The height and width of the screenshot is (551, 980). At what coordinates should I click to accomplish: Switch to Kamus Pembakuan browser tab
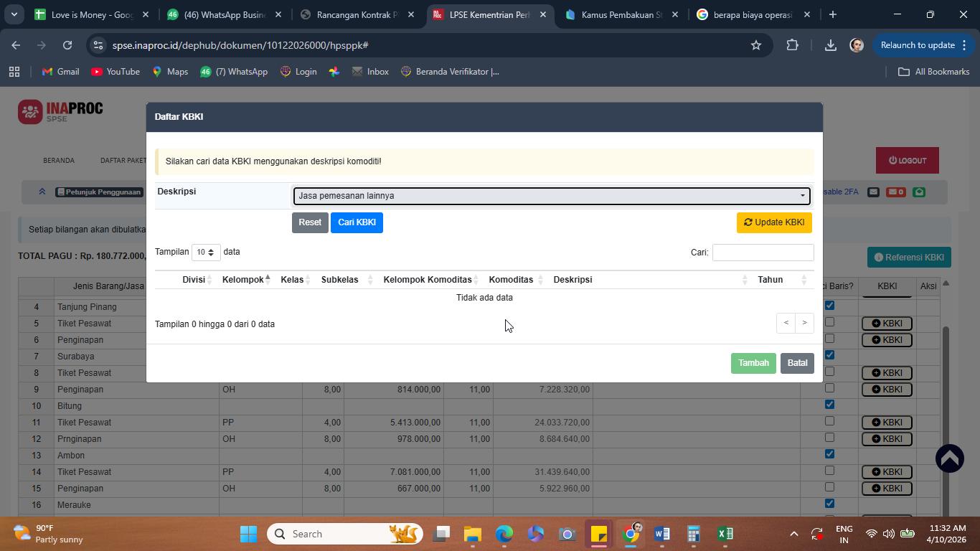tap(622, 14)
